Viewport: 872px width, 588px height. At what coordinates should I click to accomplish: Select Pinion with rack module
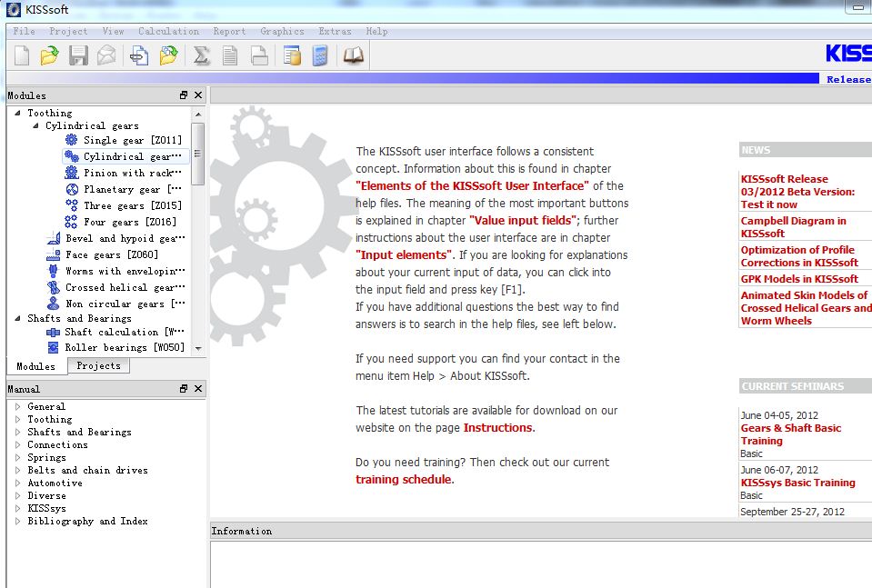pyautogui.click(x=124, y=173)
